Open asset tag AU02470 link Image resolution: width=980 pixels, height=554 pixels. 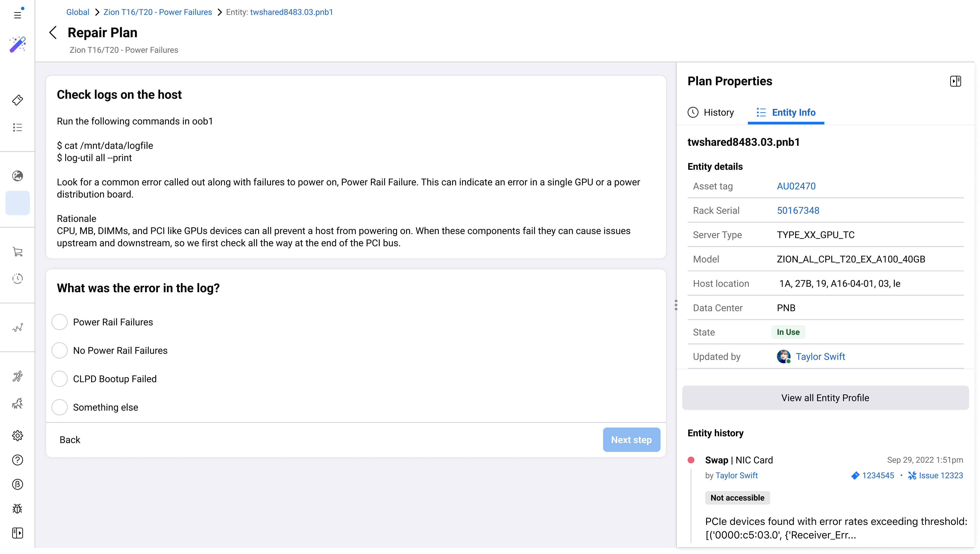coord(796,186)
